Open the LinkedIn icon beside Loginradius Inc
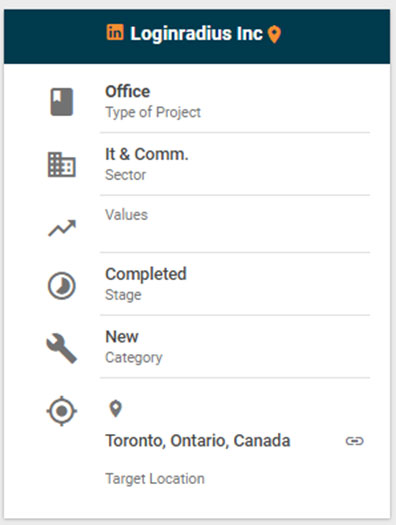 click(115, 32)
